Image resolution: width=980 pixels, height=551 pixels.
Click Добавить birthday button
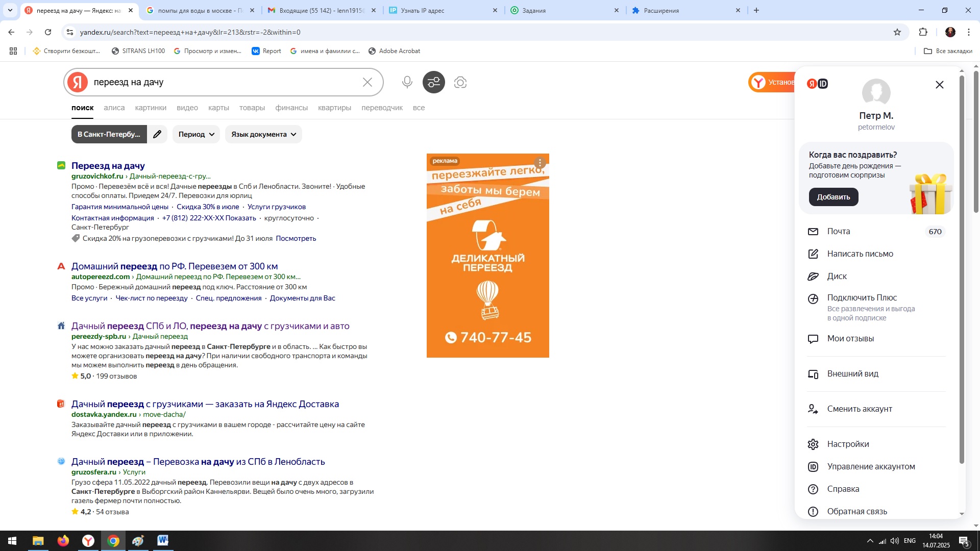click(834, 197)
